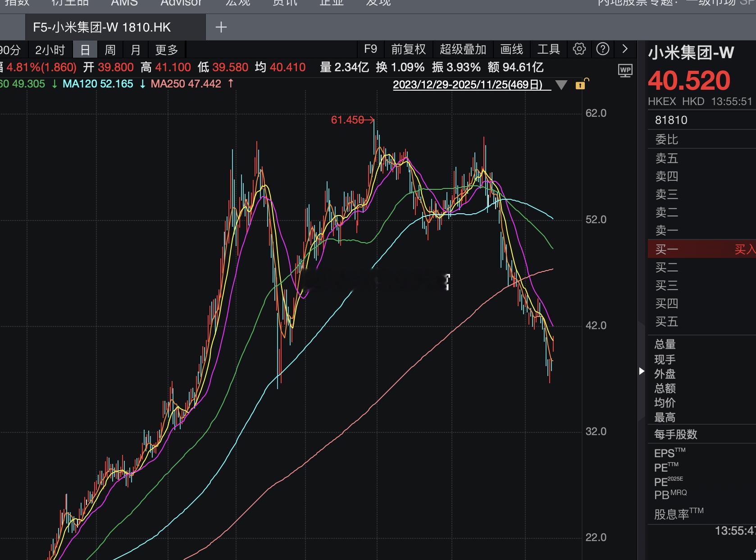Click the WP presentation icon
The image size is (756, 560).
pos(625,71)
